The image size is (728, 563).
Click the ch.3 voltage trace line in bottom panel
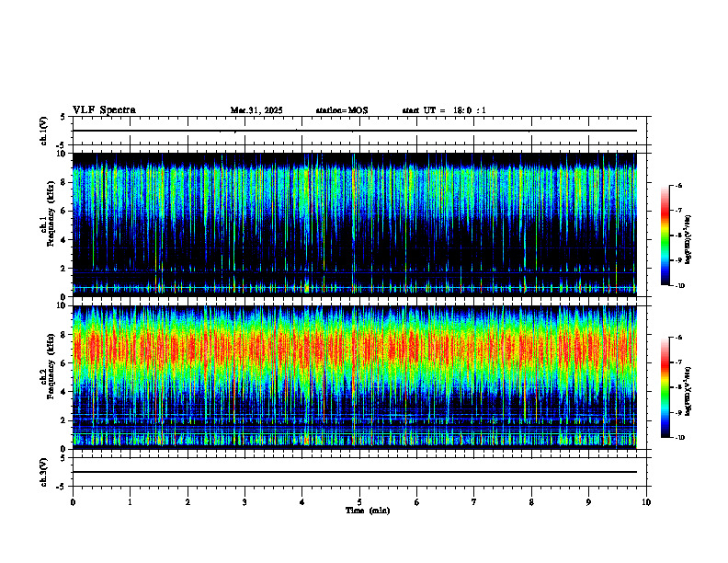355,472
